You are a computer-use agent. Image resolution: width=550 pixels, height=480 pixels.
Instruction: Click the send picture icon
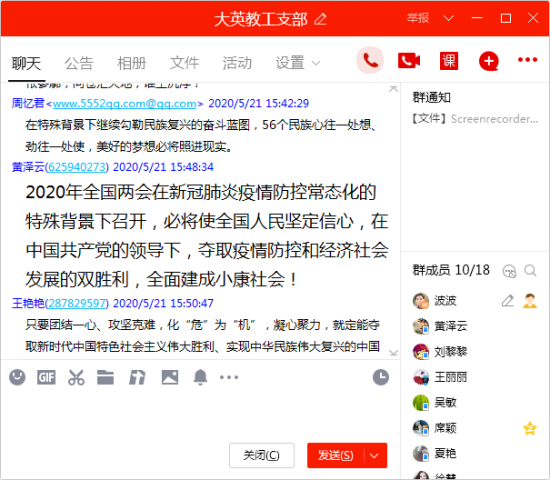170,378
